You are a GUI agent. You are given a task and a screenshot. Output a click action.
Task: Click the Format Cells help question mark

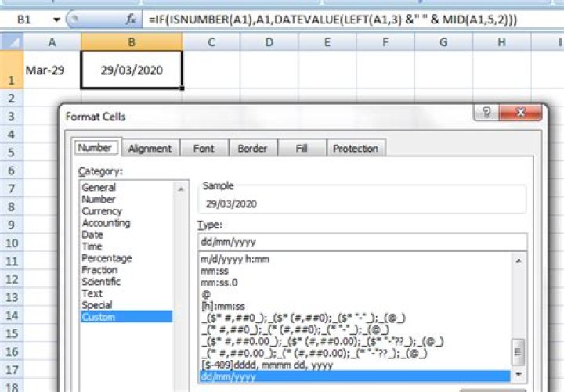486,113
